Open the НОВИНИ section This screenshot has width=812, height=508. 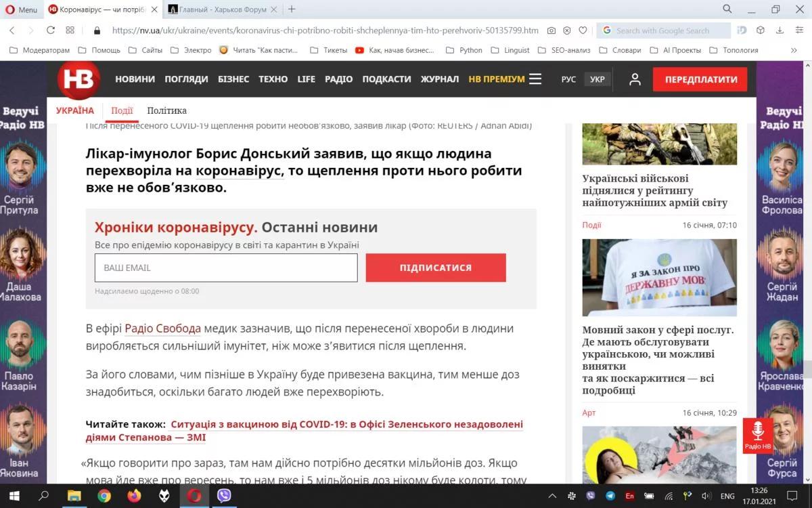(135, 79)
